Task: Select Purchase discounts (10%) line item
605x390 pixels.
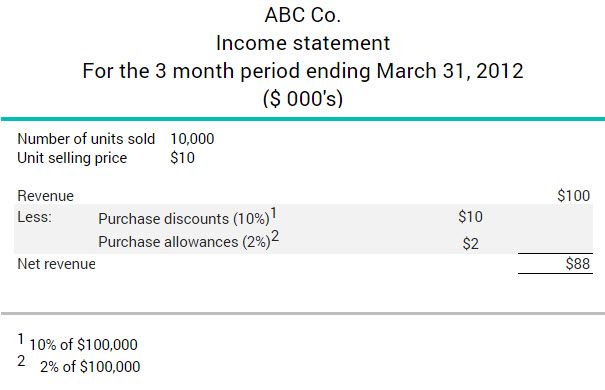Action: [x=184, y=219]
